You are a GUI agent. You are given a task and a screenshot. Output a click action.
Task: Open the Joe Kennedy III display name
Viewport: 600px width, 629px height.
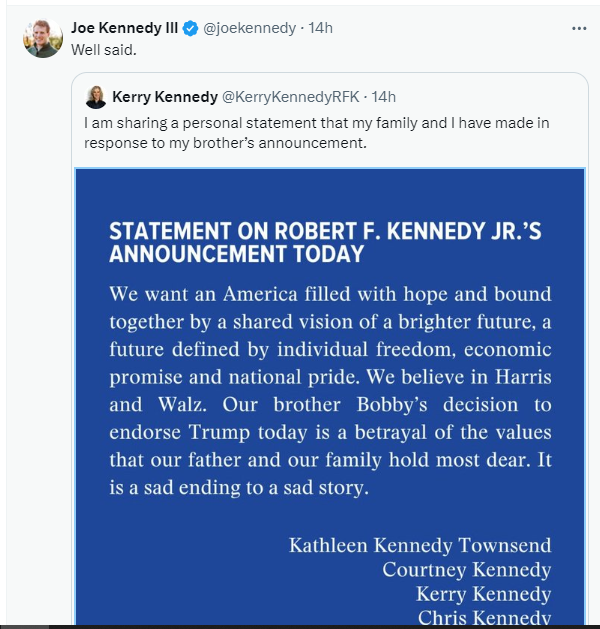pyautogui.click(x=124, y=28)
